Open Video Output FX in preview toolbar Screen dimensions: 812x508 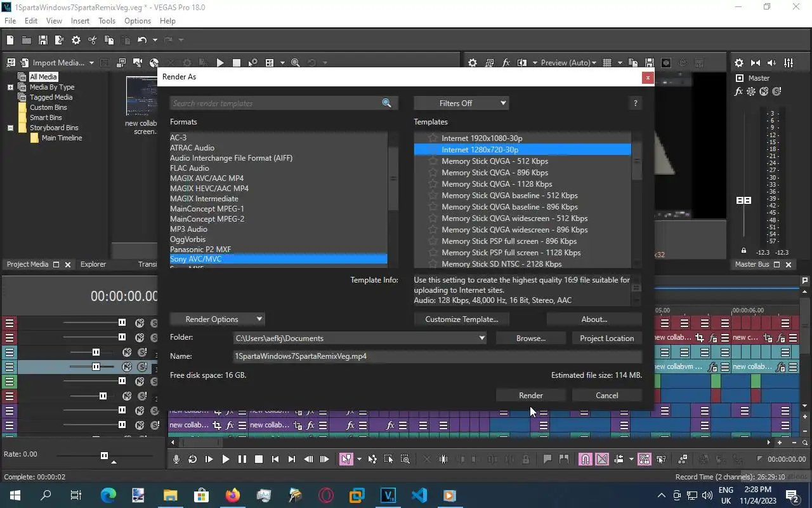pyautogui.click(x=506, y=63)
